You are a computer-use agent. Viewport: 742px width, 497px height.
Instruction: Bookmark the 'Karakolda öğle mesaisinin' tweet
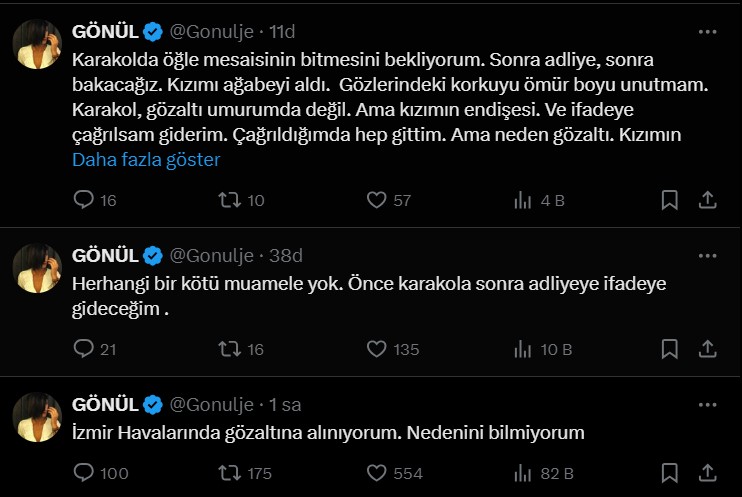[x=670, y=200]
